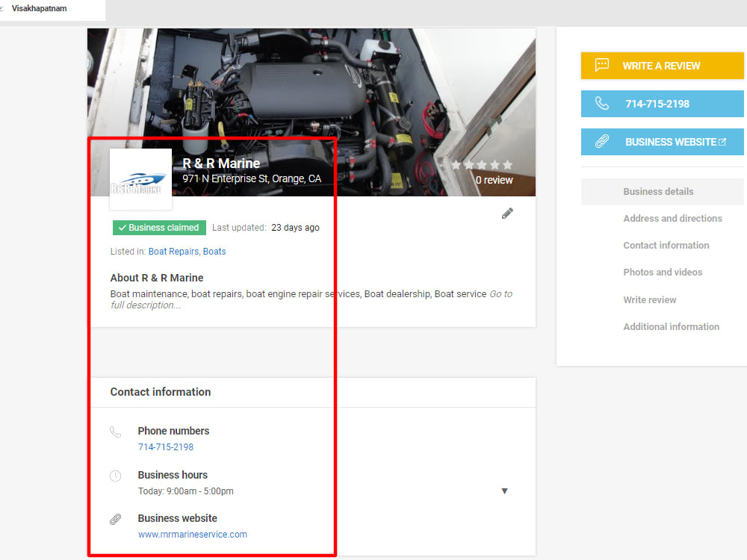Click the phone icon in blue button
Image resolution: width=747 pixels, height=560 pixels.
coord(601,103)
